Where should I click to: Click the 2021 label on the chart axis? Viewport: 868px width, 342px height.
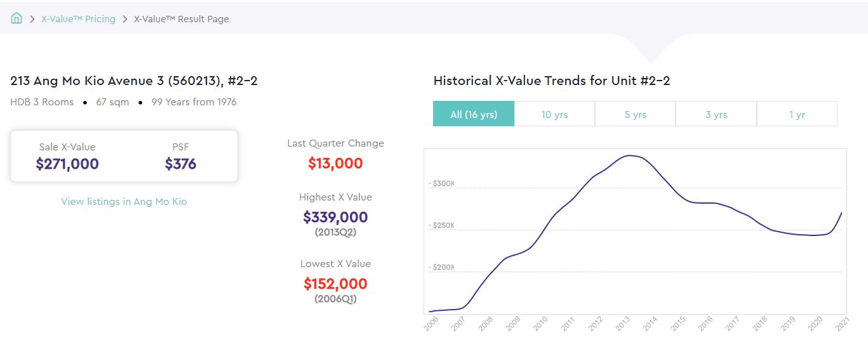pyautogui.click(x=842, y=324)
